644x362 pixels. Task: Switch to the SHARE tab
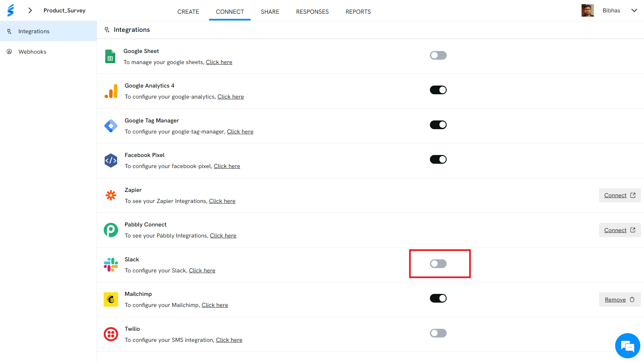pyautogui.click(x=270, y=12)
